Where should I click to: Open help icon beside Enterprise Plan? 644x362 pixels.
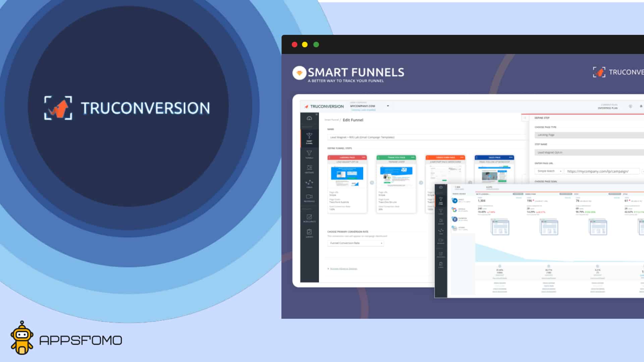[x=630, y=107]
